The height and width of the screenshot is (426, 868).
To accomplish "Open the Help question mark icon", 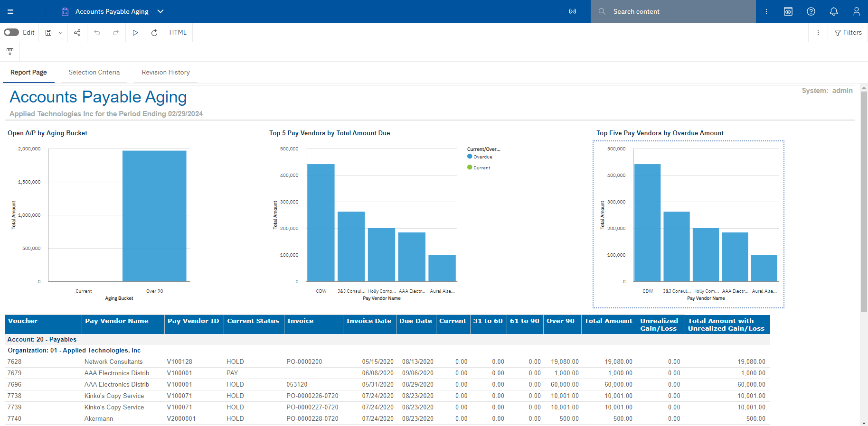I will tap(811, 11).
